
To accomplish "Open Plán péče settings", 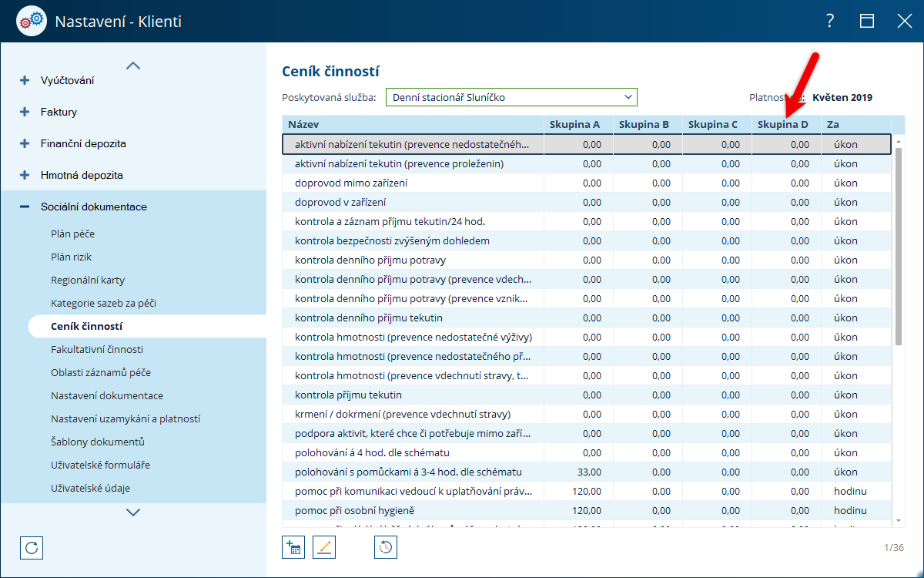I will tap(73, 234).
